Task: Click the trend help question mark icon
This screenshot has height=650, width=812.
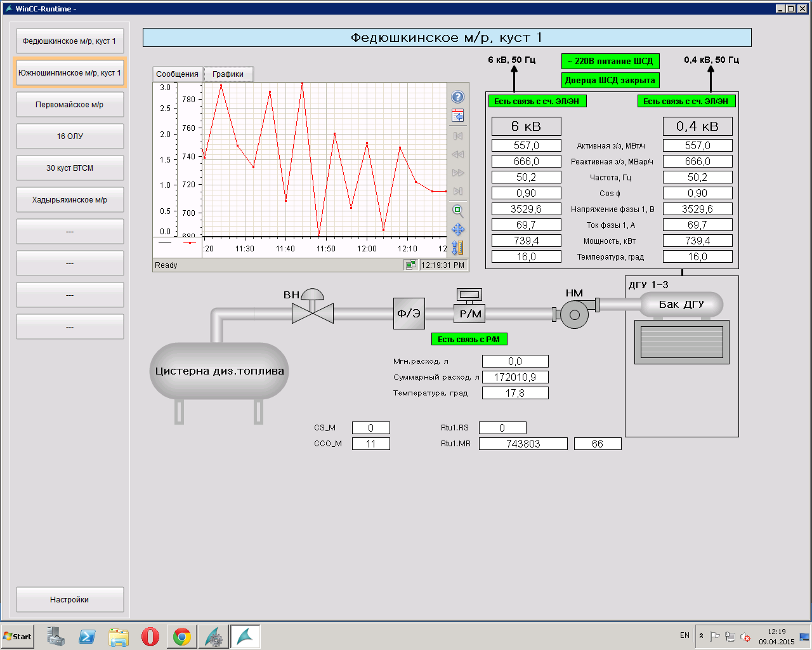Action: (x=457, y=97)
